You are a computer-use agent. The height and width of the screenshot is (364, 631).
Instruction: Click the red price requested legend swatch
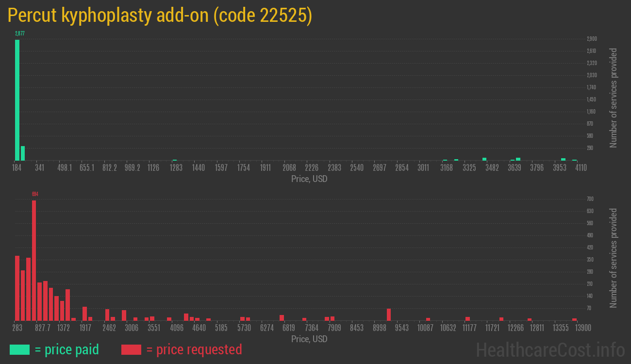(131, 349)
